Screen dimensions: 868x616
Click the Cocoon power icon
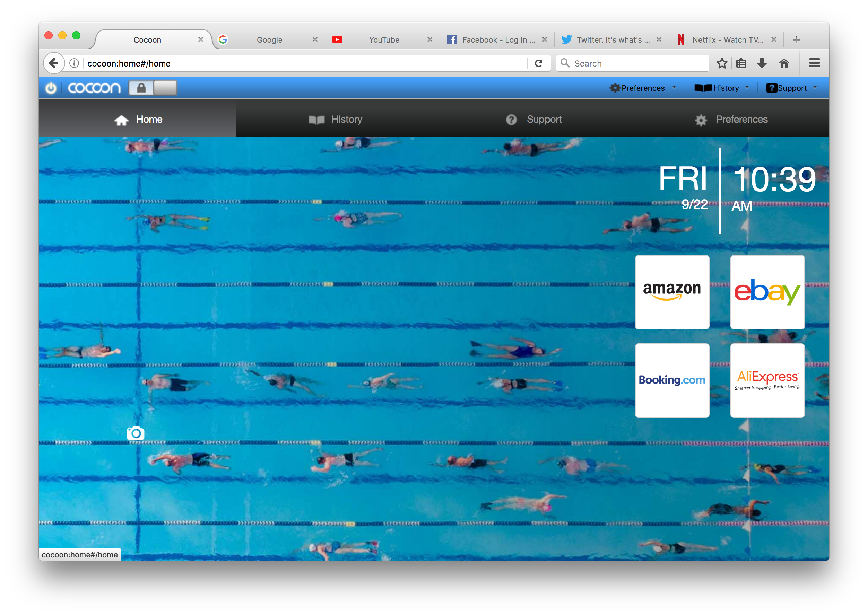[51, 88]
